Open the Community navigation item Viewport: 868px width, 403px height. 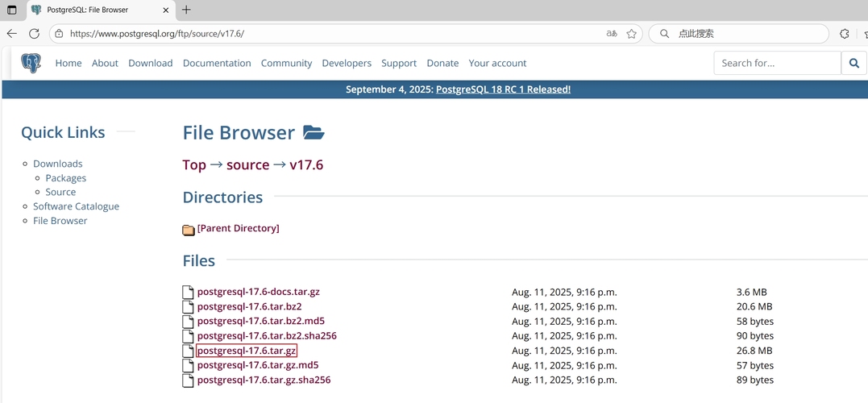coord(286,63)
